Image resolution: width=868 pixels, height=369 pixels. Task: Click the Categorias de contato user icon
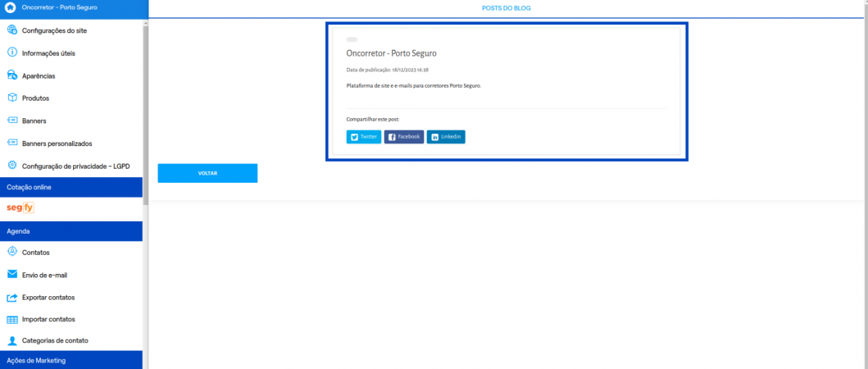pos(12,340)
